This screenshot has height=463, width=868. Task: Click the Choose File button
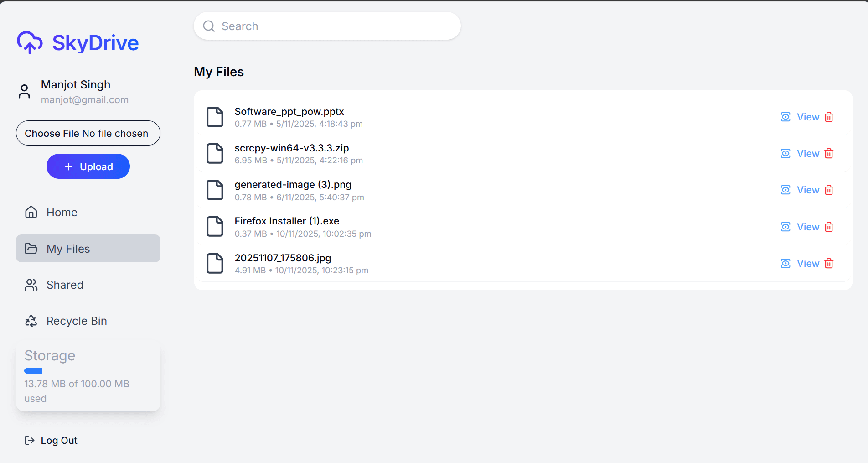(52, 133)
